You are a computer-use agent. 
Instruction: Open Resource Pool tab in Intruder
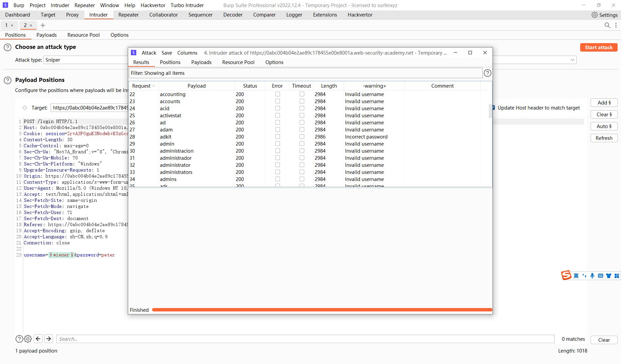point(83,35)
